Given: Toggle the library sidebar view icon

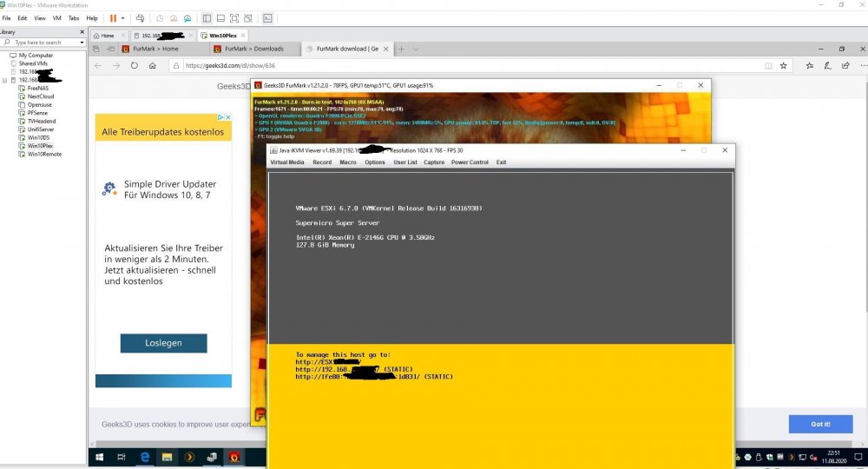Looking at the screenshot, I should (207, 18).
